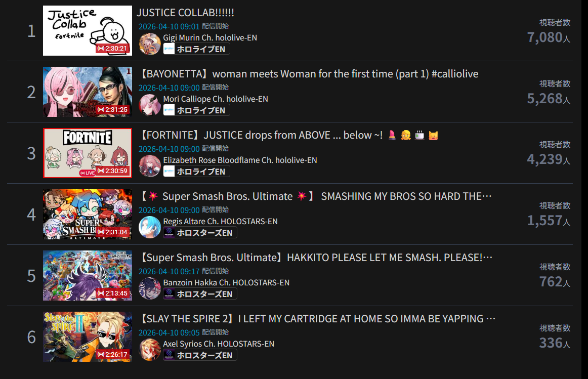Click the FORTNITE thumbnail with LIVE badge
588x379 pixels.
point(88,153)
